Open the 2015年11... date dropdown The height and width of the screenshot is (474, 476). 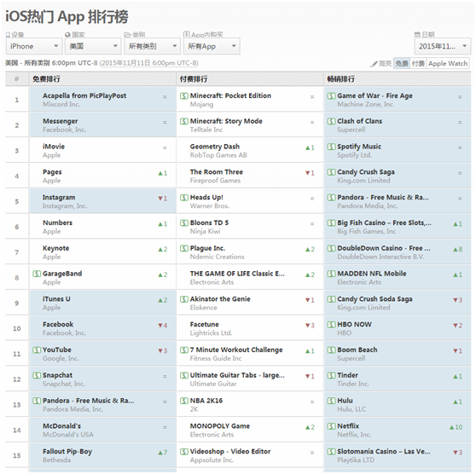point(443,46)
